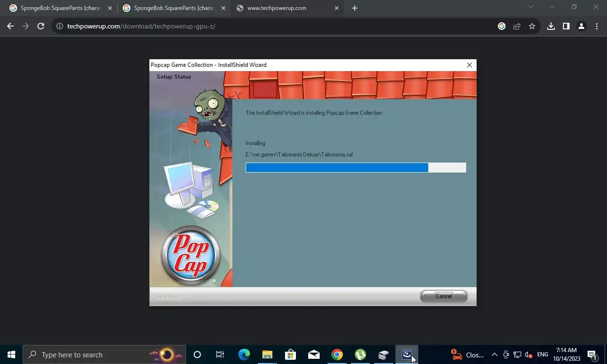This screenshot has width=607, height=364.
Task: Select the InstallShield setup taskbar icon
Action: pyautogui.click(x=407, y=355)
